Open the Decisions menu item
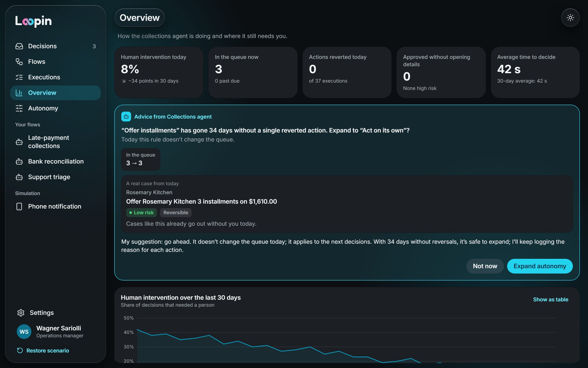 [x=55, y=46]
